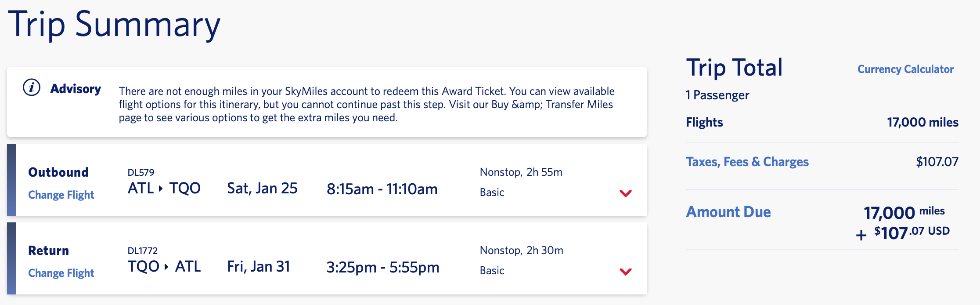This screenshot has height=305, width=980.
Task: Click the arrow between ATL and TQO
Action: (x=161, y=189)
